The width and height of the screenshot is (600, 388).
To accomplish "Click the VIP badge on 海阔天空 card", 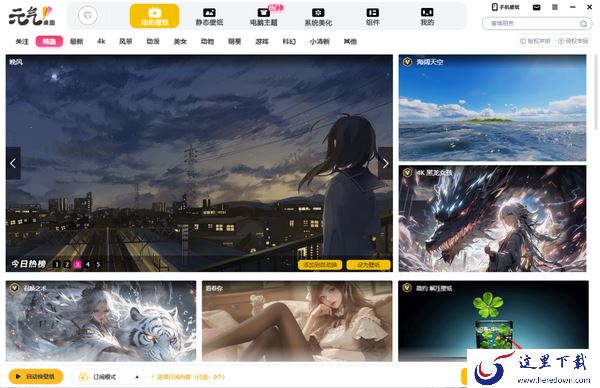I will tap(407, 62).
